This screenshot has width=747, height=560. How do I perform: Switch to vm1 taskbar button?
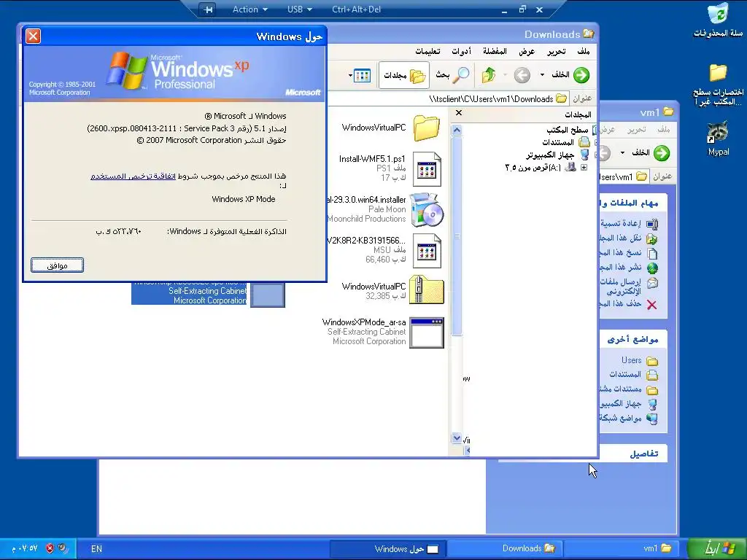(x=623, y=548)
